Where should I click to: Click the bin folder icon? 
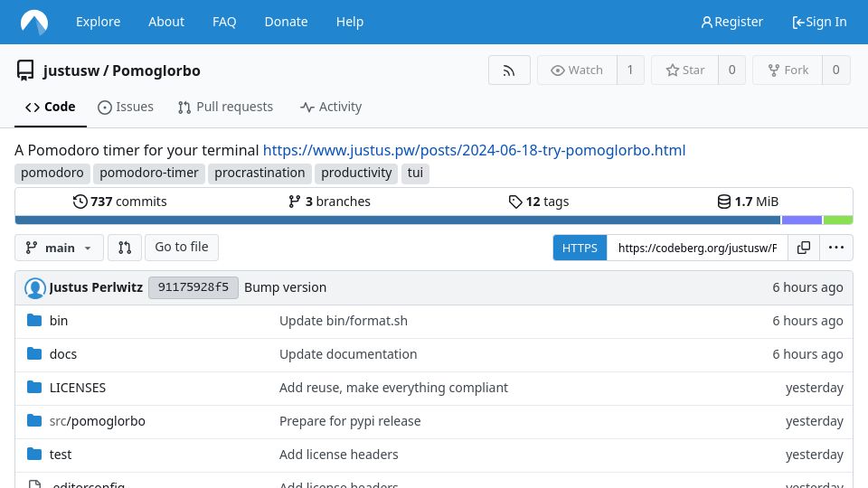(34, 320)
